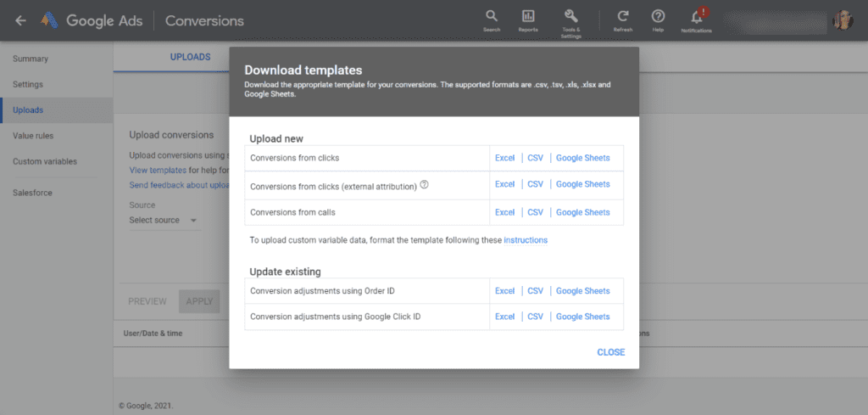Screen dimensions: 868x415
Task: Open Custom variables in sidebar
Action: point(45,162)
